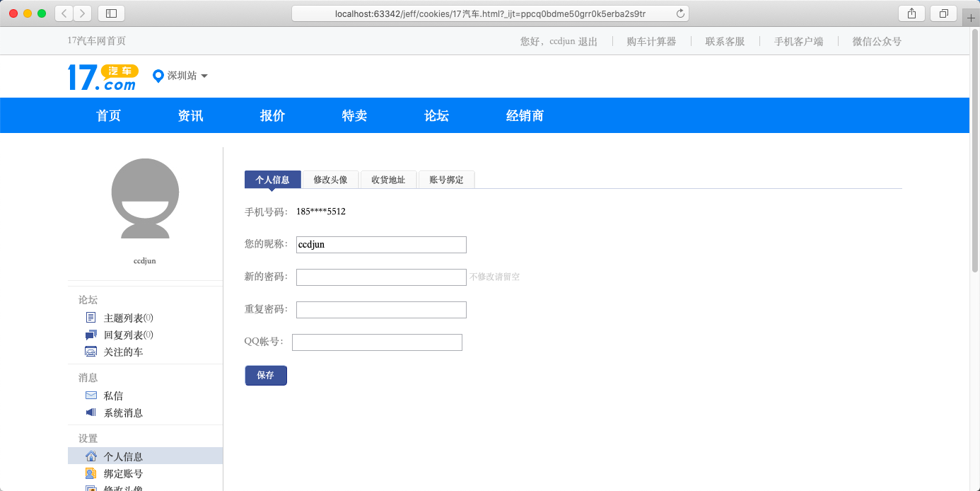The image size is (980, 491).
Task: Click the blue location pin icon
Action: 158,76
